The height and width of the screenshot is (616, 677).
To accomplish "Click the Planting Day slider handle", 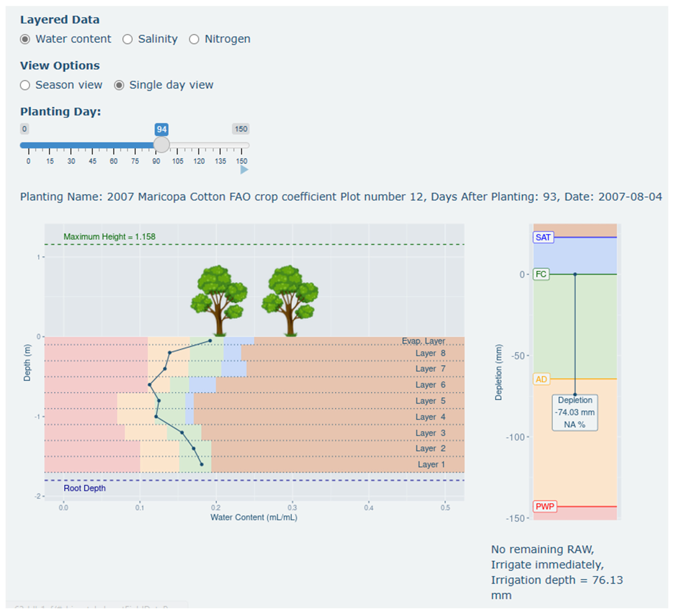I will tap(162, 145).
